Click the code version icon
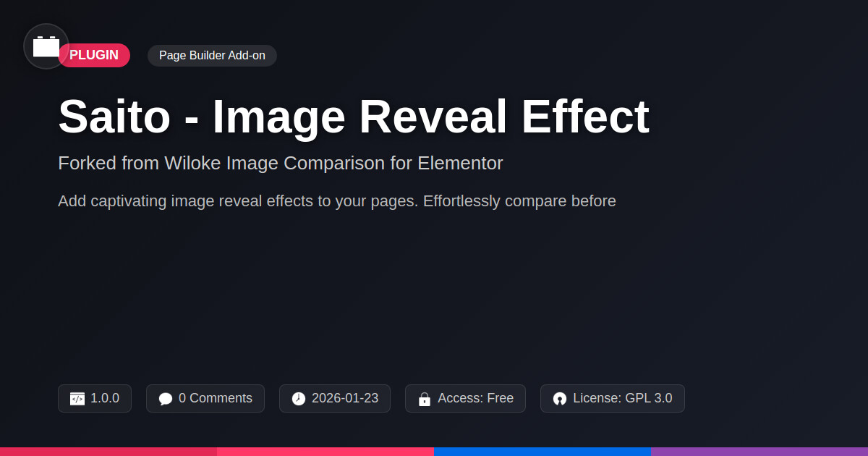Viewport: 868px width, 456px height. click(77, 399)
